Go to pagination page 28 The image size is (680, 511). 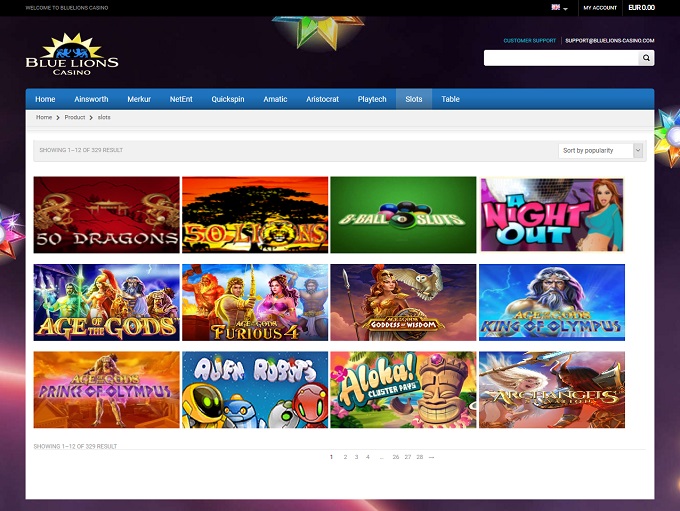tap(420, 457)
